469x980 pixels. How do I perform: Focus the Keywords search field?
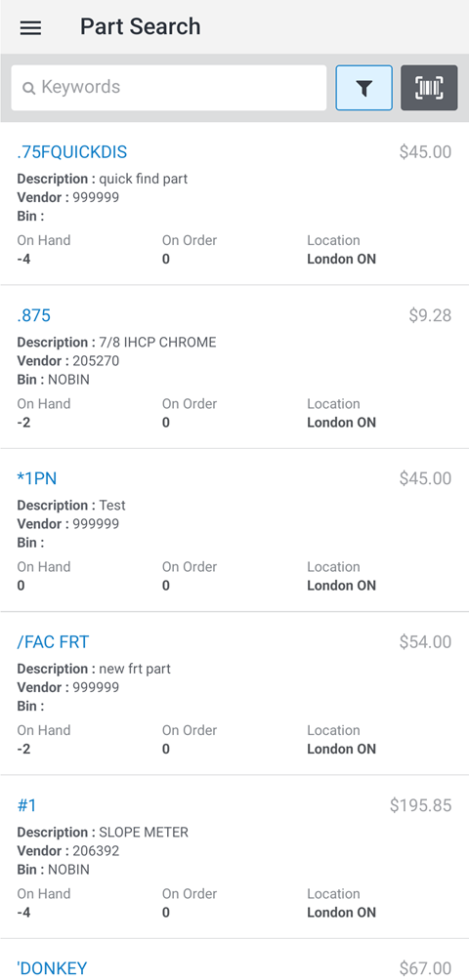point(169,88)
